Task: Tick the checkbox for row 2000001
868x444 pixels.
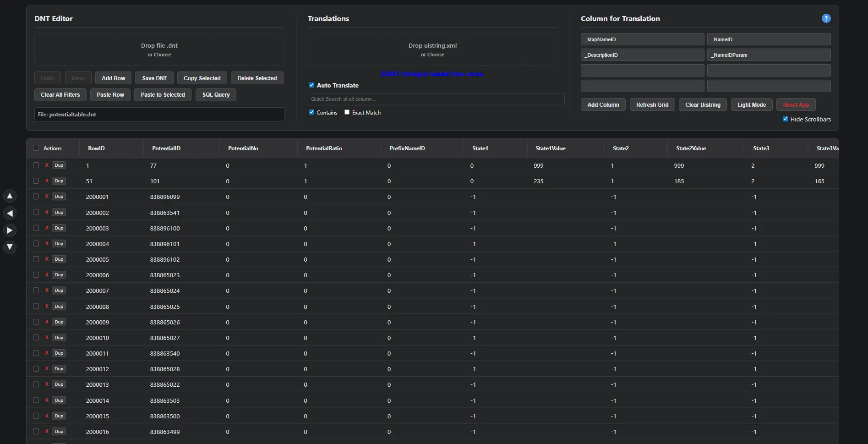Action: coord(36,197)
